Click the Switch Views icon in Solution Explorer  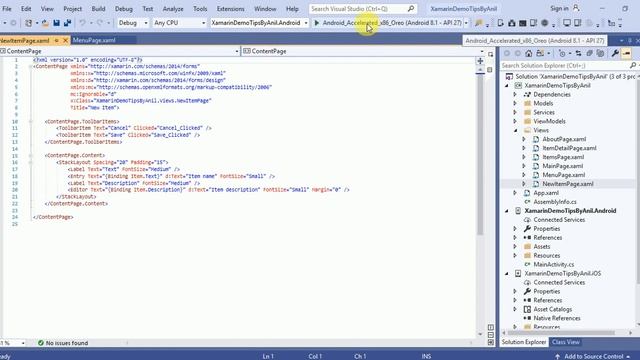(x=540, y=53)
